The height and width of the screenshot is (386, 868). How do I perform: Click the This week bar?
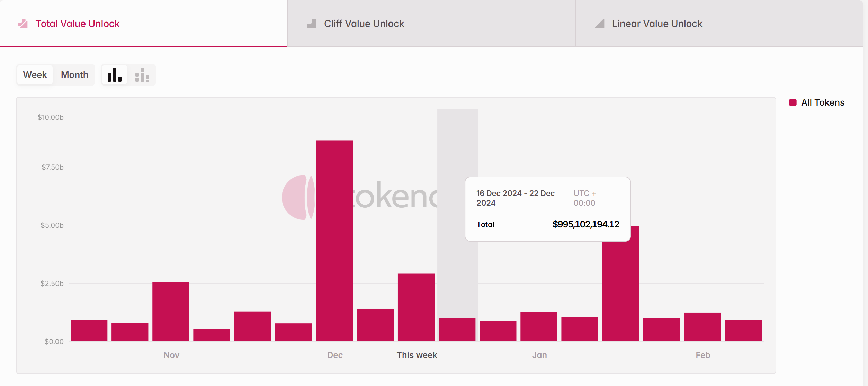tap(416, 307)
